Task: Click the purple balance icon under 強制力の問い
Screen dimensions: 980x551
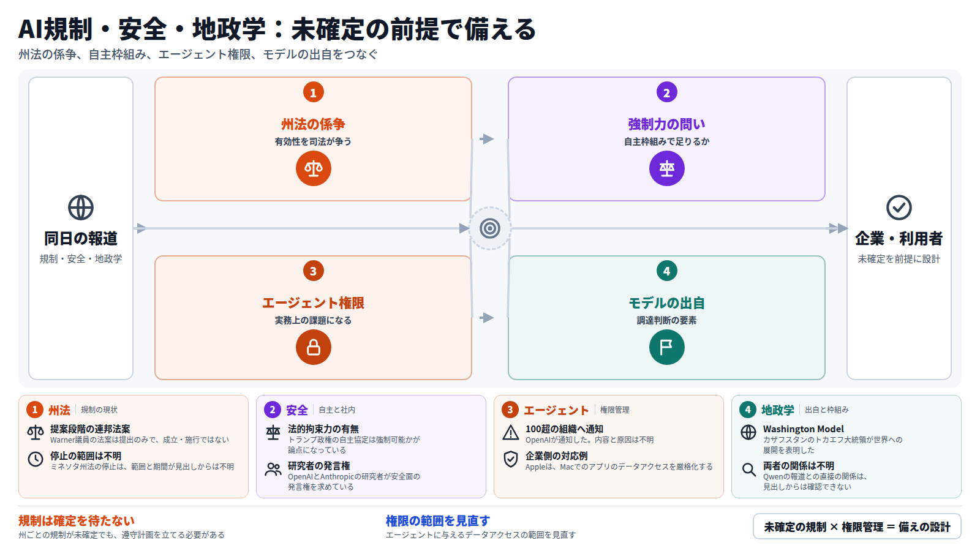Action: (x=666, y=168)
